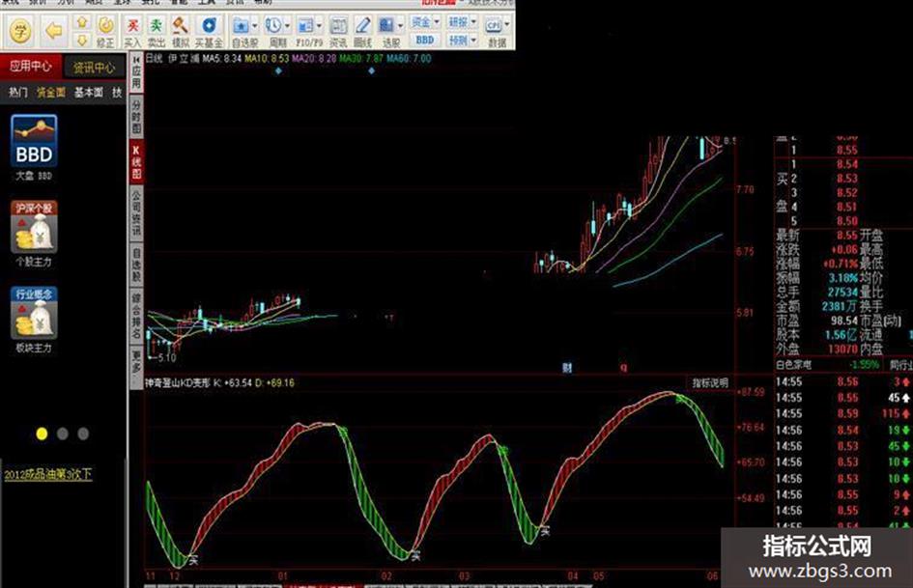Screen dimensions: 913x588
Task: Click the MA5: 8.34 indicator label
Action: pyautogui.click(x=222, y=58)
